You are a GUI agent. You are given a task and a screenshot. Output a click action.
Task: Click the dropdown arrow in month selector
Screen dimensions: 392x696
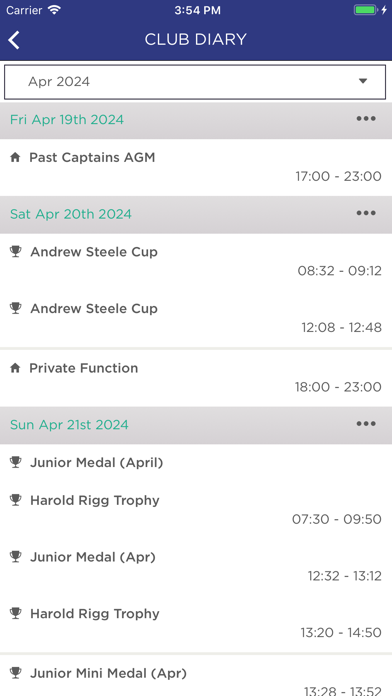363,81
